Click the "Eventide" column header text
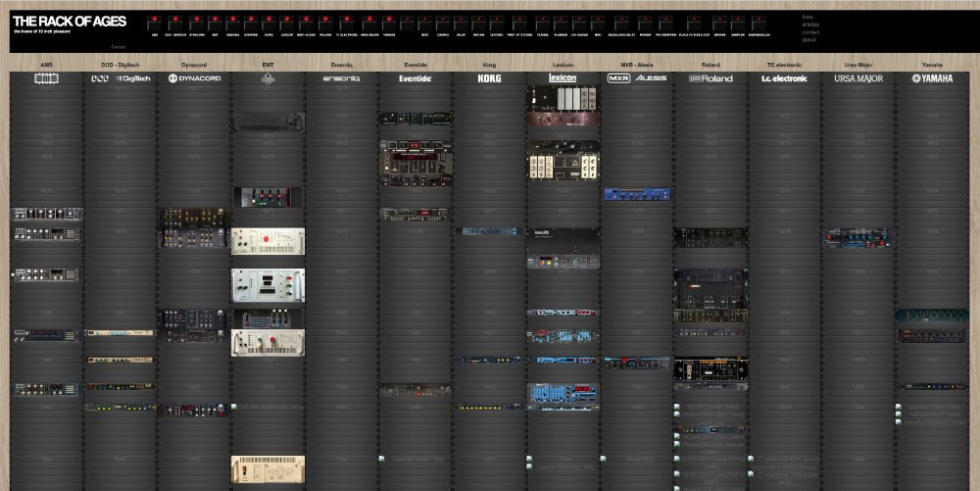The image size is (980, 491). tap(416, 65)
